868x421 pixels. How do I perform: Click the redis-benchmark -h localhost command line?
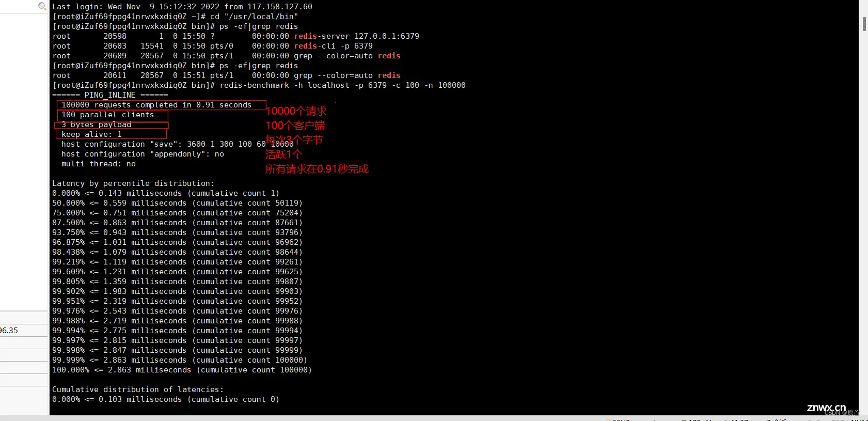click(259, 85)
